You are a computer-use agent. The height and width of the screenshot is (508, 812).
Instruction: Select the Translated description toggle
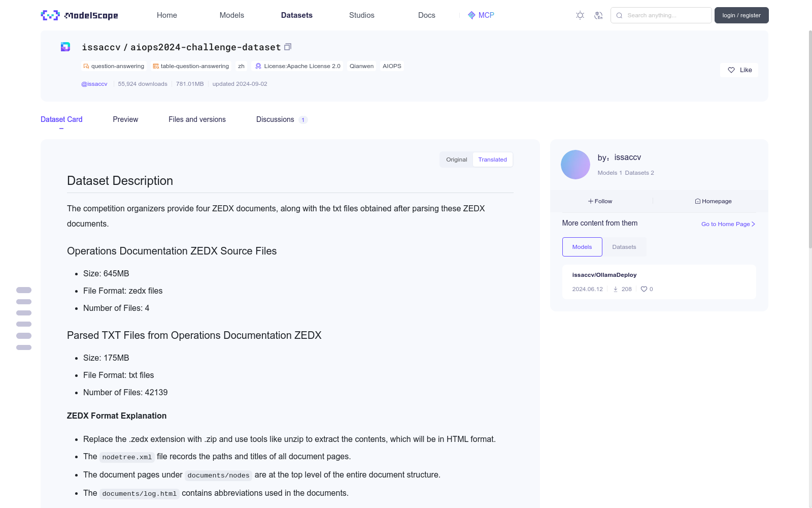coord(492,160)
